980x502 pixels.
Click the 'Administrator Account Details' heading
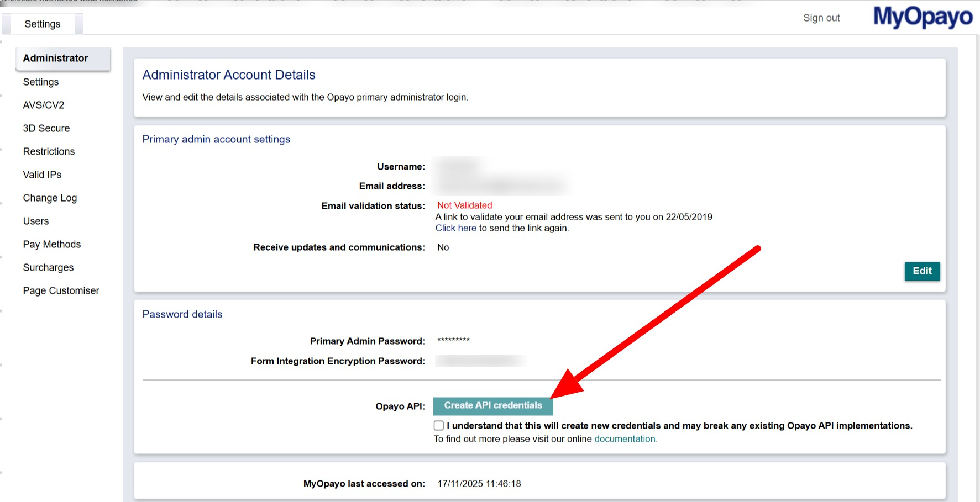pos(229,75)
